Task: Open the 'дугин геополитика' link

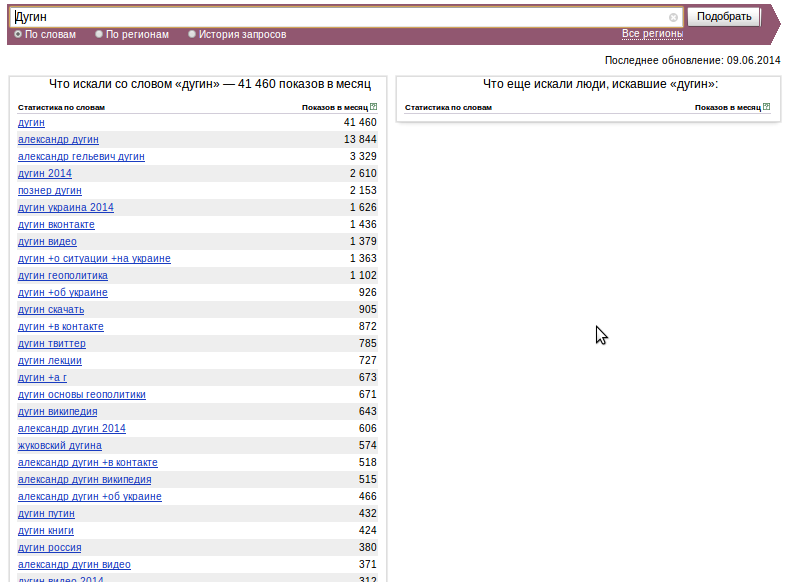Action: (63, 276)
